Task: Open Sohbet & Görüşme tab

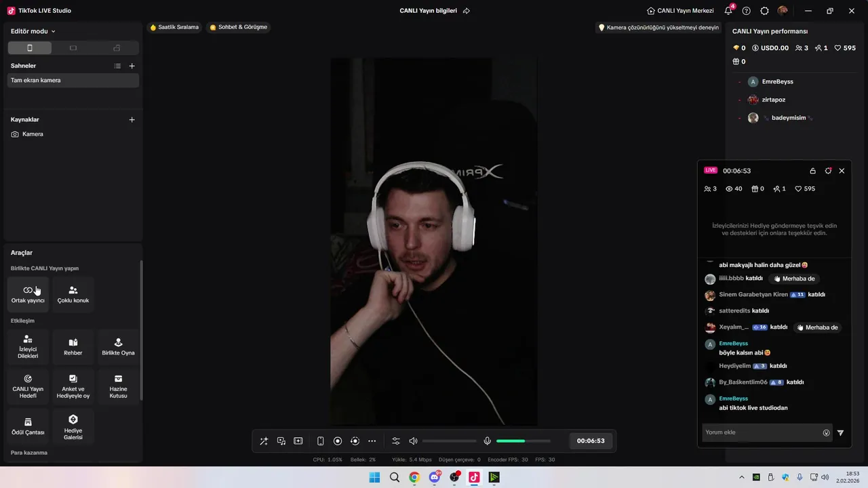Action: 239,27
